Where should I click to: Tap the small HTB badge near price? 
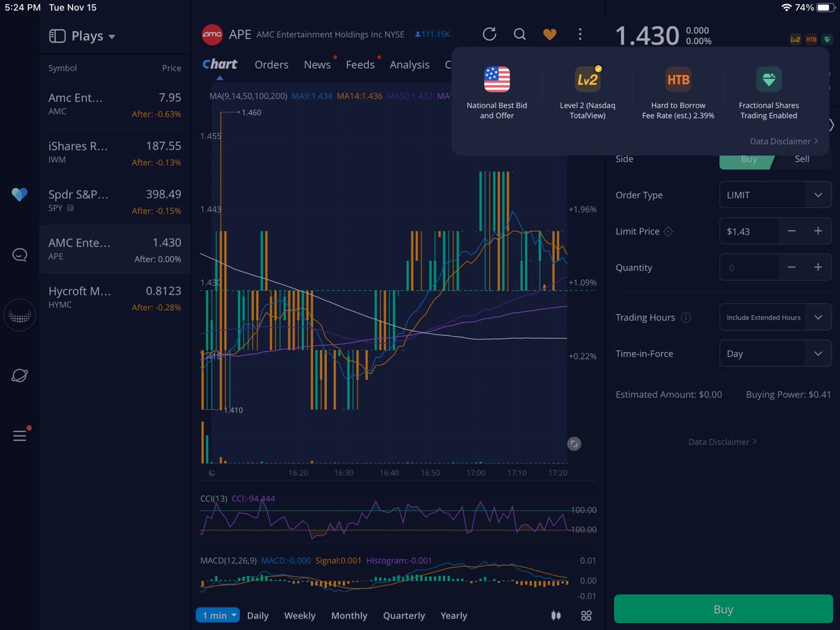pyautogui.click(x=811, y=40)
